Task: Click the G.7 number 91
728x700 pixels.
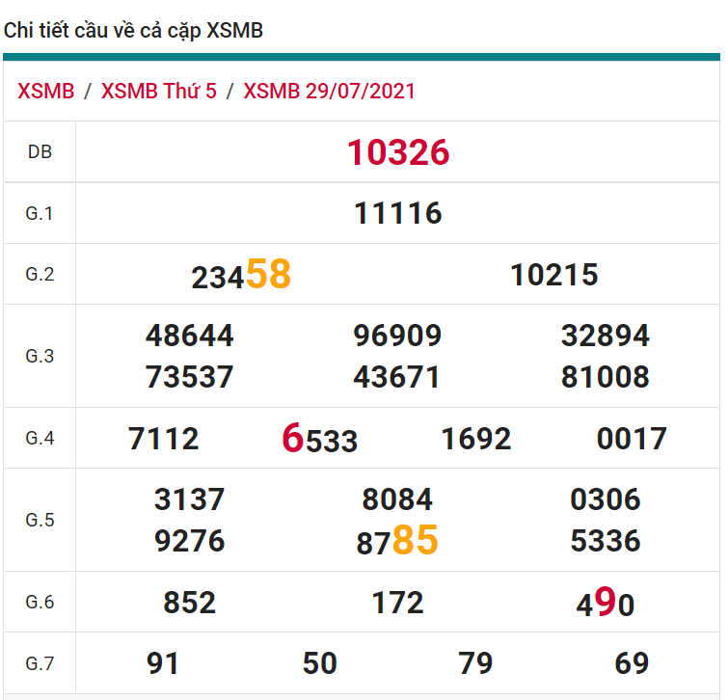Action: [163, 663]
